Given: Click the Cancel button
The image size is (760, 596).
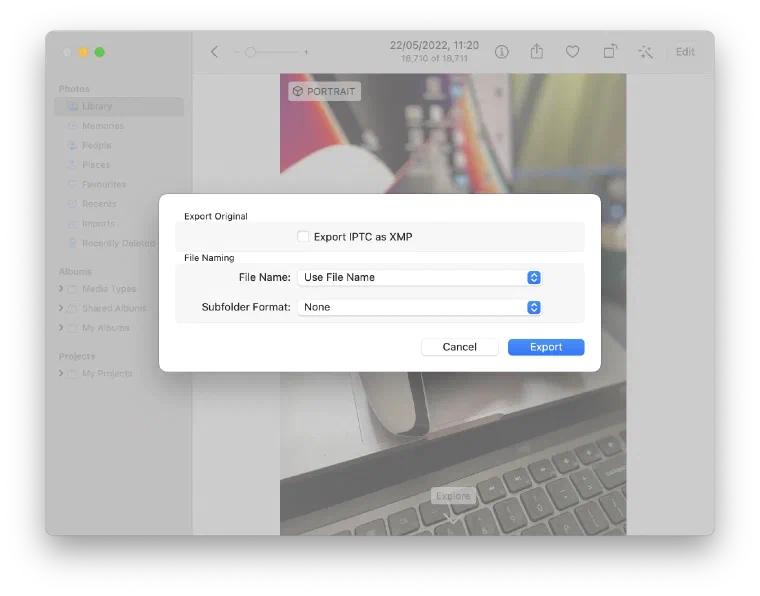Looking at the screenshot, I should click(459, 347).
